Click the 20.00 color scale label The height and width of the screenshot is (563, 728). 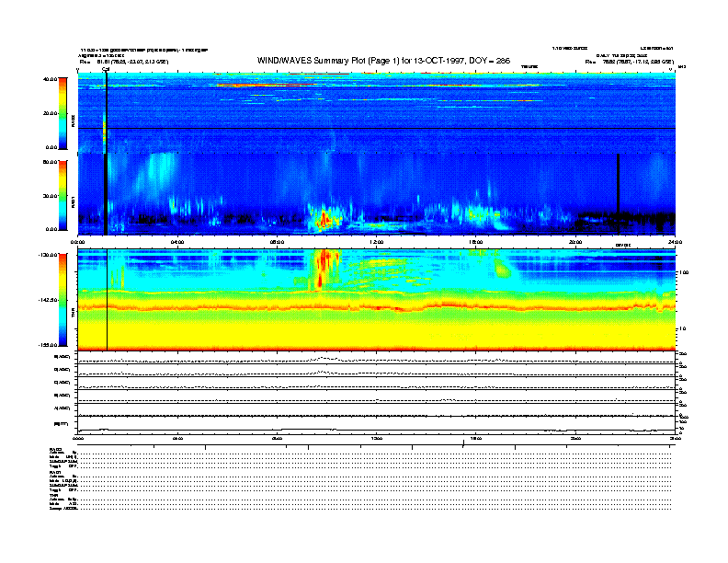pos(50,113)
